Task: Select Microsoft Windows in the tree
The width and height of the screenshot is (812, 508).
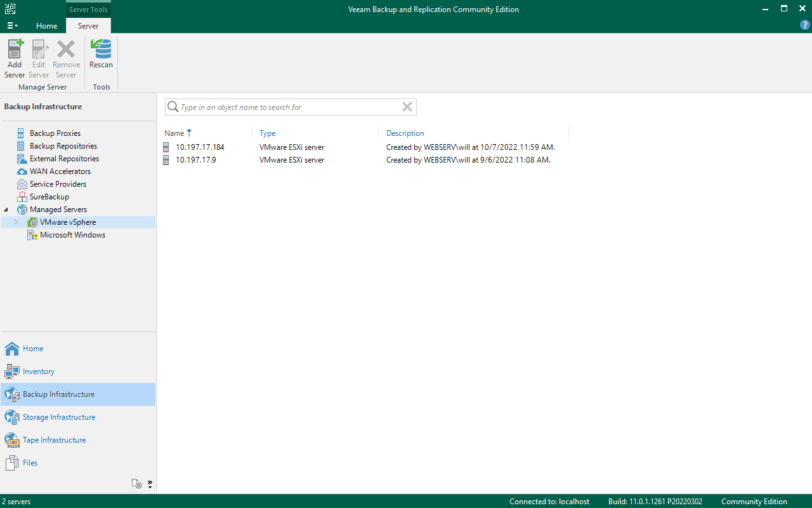Action: 72,235
